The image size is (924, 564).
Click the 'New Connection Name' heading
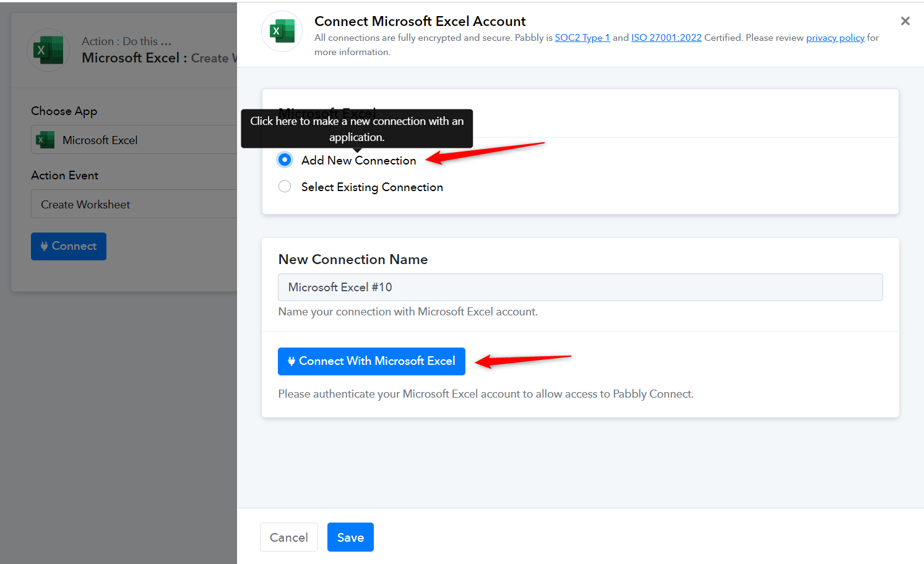point(353,260)
